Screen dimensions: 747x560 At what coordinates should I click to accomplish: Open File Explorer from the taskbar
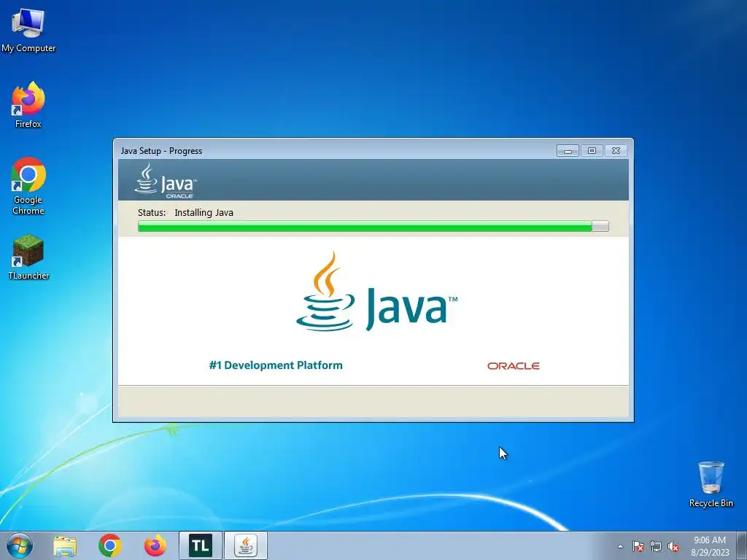click(x=65, y=545)
